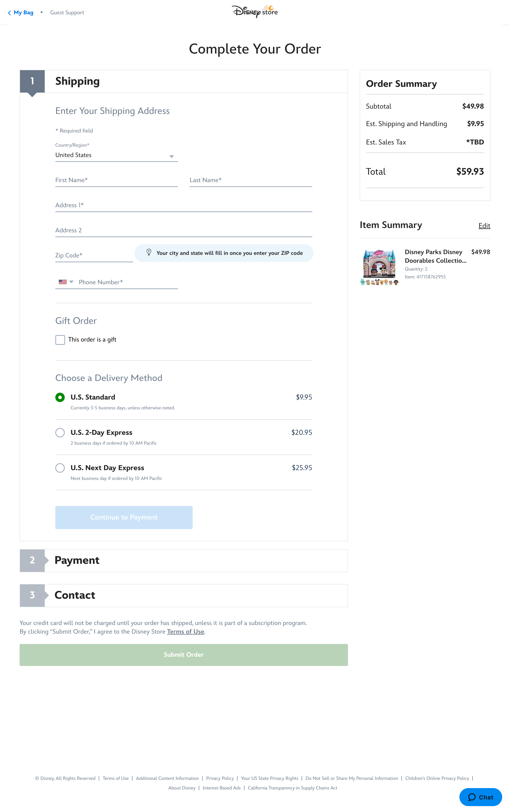Click the My Bag back arrow

(x=9, y=13)
